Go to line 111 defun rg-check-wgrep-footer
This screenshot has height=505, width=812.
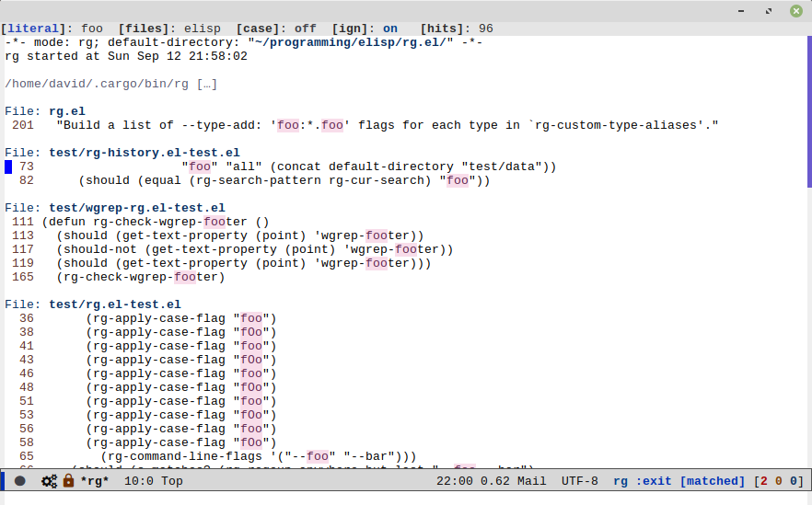[x=140, y=222]
